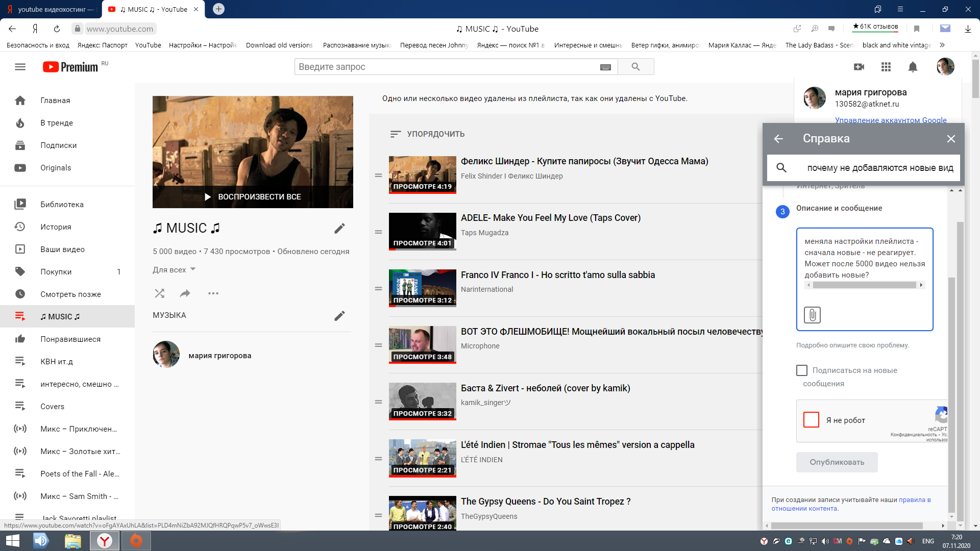Edit the MUSIC playlist title pencil

coord(339,228)
